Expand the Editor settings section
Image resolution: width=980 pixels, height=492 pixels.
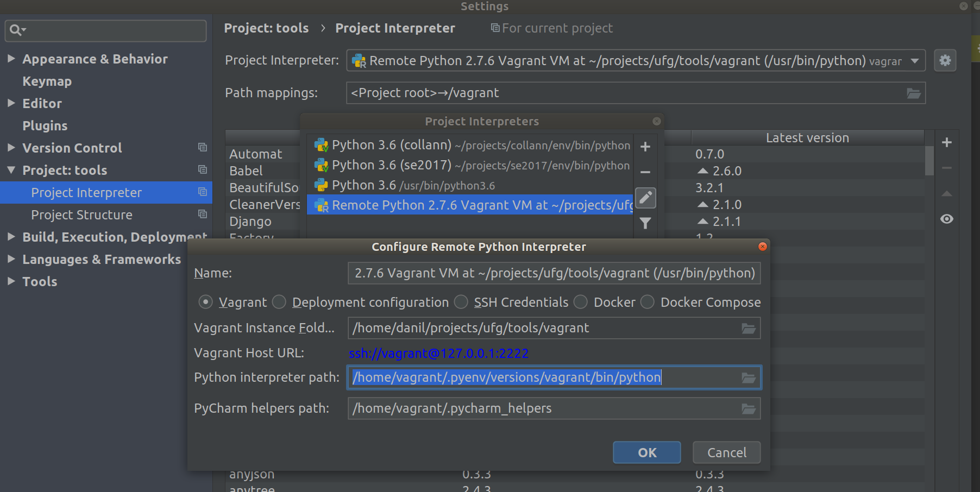[11, 103]
